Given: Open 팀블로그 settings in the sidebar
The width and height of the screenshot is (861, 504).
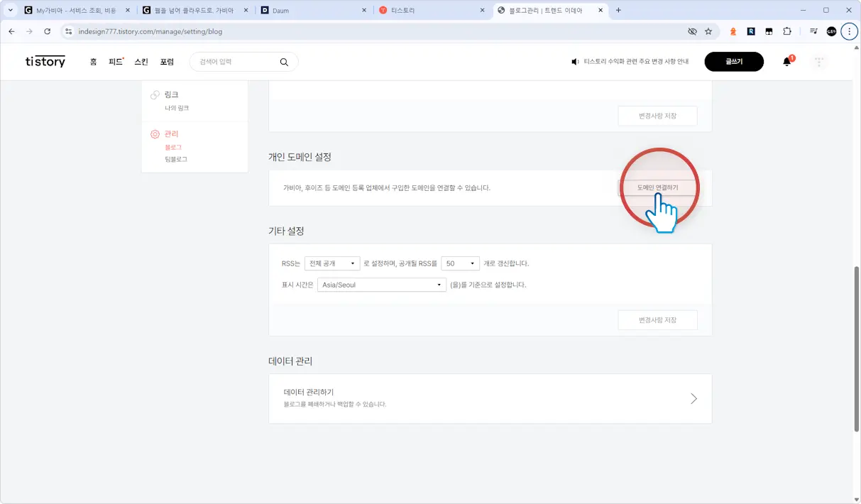Looking at the screenshot, I should [x=175, y=159].
